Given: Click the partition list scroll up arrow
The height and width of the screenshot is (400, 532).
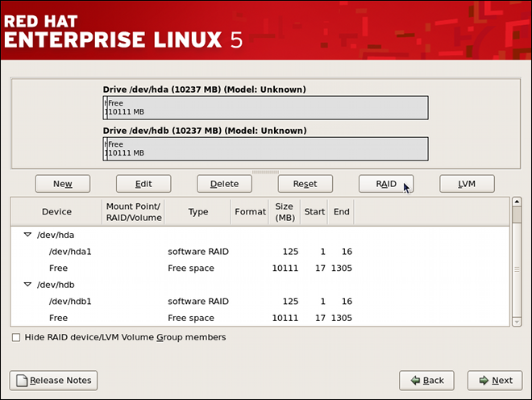Looking at the screenshot, I should (x=517, y=202).
